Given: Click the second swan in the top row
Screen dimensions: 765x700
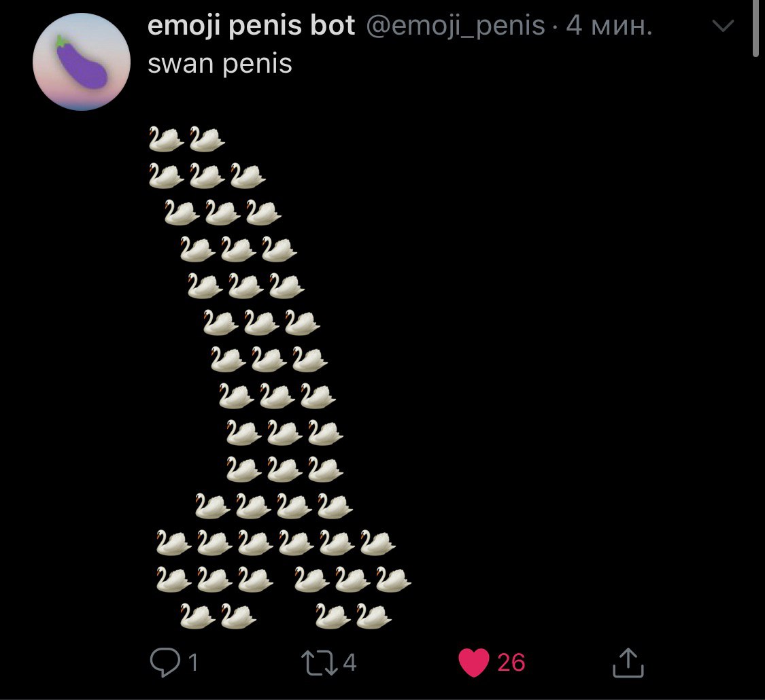Looking at the screenshot, I should pos(207,139).
